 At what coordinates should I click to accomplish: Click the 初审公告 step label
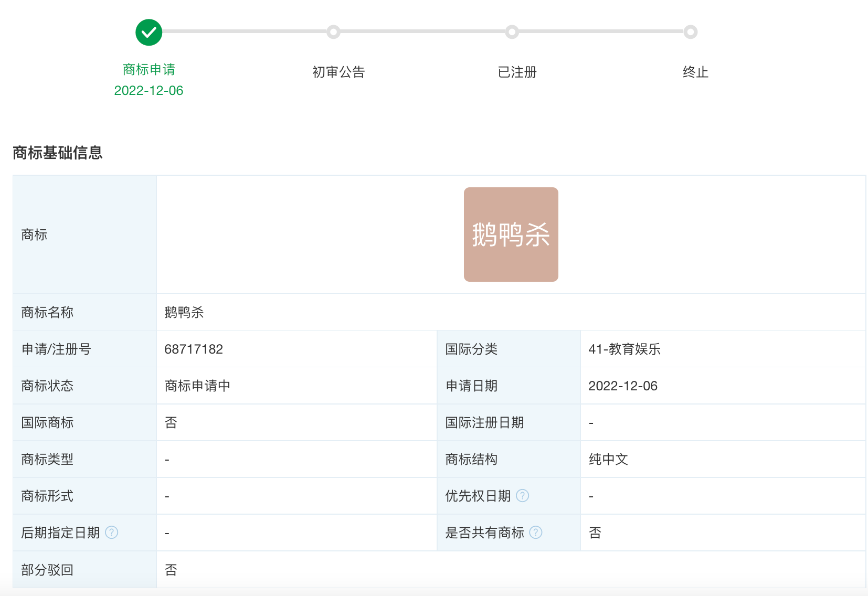(338, 72)
